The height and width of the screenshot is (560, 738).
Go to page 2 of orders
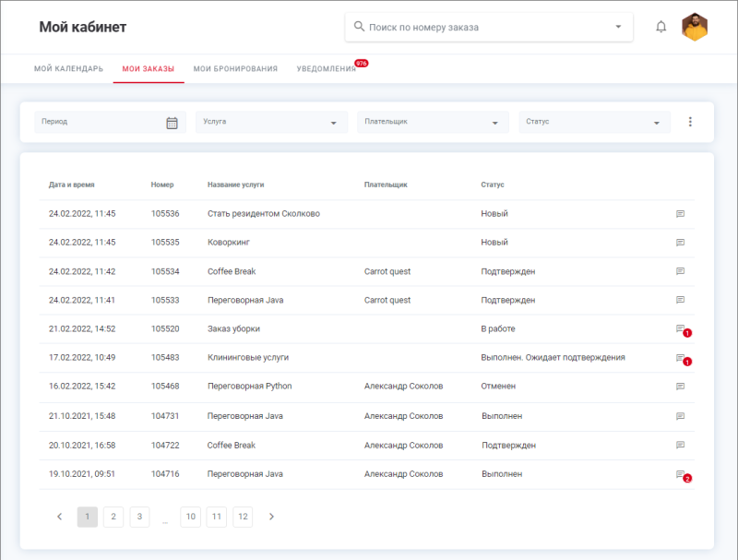(x=113, y=517)
